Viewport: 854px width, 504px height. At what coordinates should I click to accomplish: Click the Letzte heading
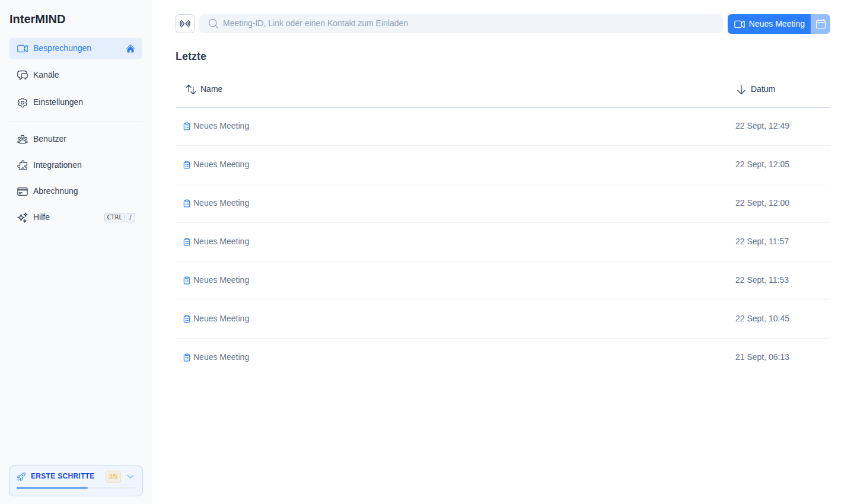pyautogui.click(x=191, y=56)
